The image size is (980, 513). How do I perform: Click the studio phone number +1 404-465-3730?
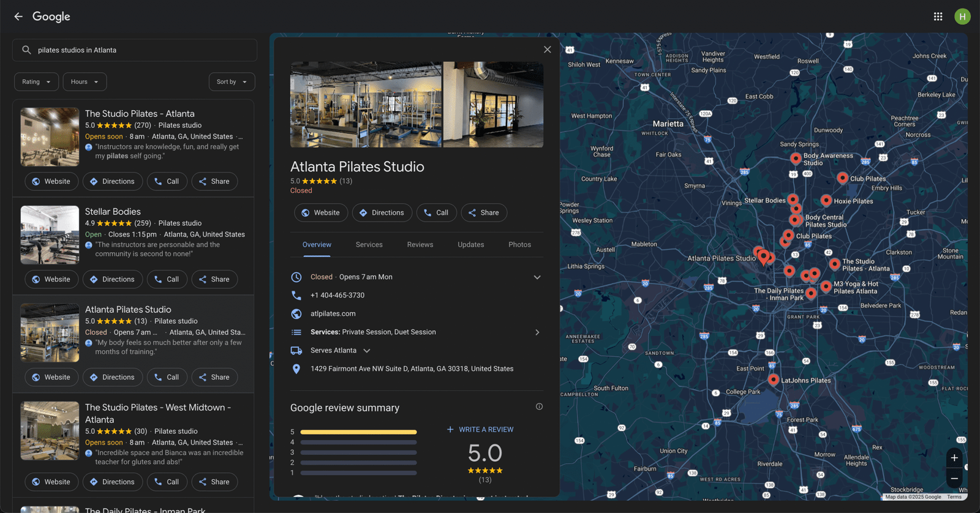click(337, 295)
